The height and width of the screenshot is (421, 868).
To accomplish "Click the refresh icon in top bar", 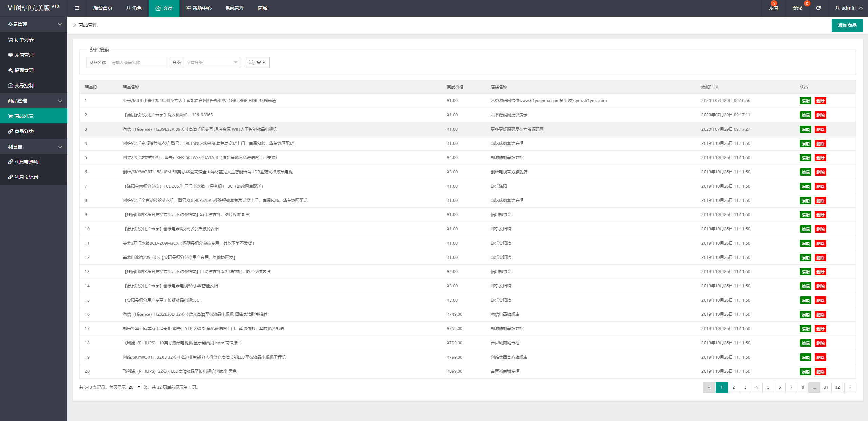I will pos(818,8).
